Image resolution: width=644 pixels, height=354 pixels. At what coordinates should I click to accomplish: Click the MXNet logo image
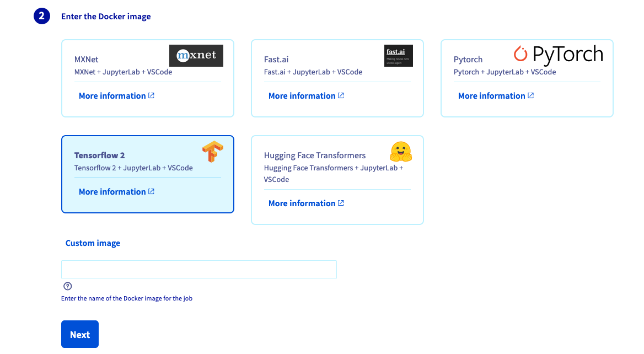[x=196, y=56]
